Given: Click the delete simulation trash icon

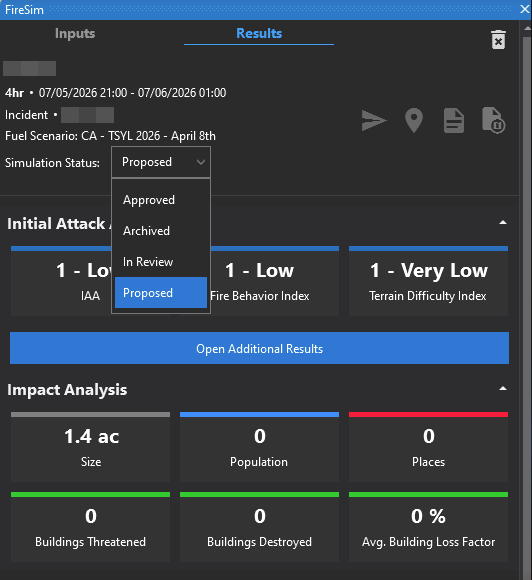Looking at the screenshot, I should 498,40.
